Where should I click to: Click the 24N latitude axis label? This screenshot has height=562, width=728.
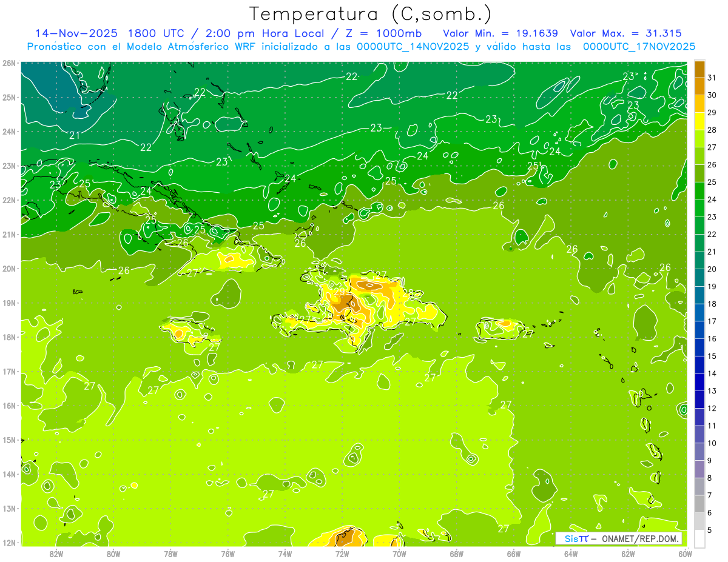[8, 132]
